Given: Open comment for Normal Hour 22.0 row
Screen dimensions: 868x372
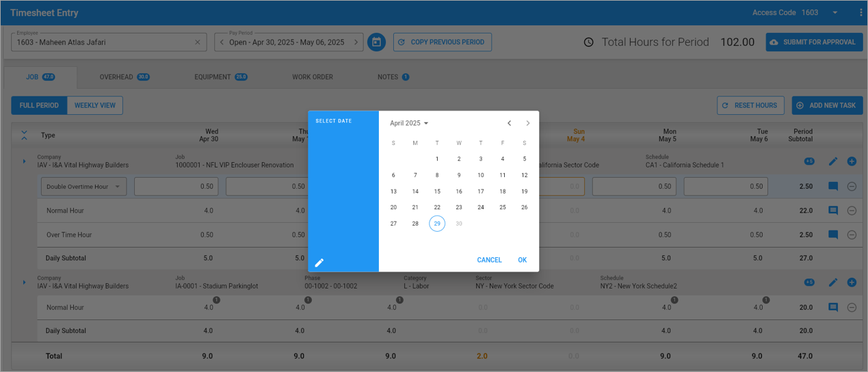Looking at the screenshot, I should point(833,211).
